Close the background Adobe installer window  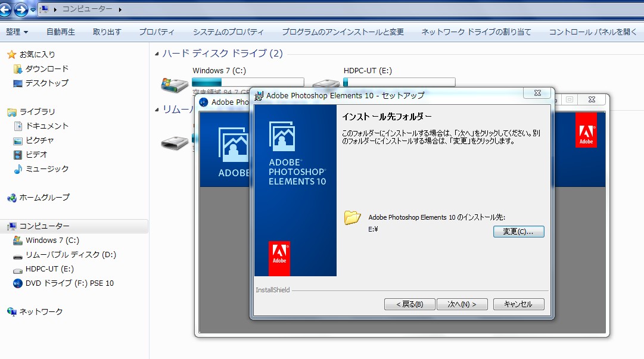[592, 99]
